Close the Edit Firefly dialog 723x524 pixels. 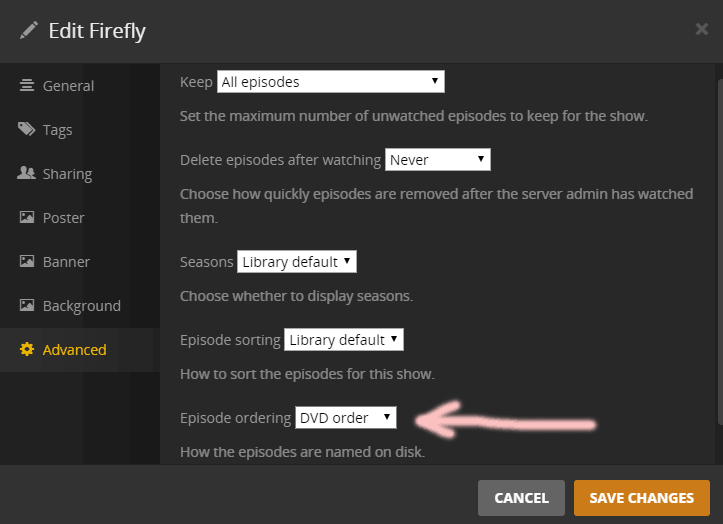coord(701,29)
